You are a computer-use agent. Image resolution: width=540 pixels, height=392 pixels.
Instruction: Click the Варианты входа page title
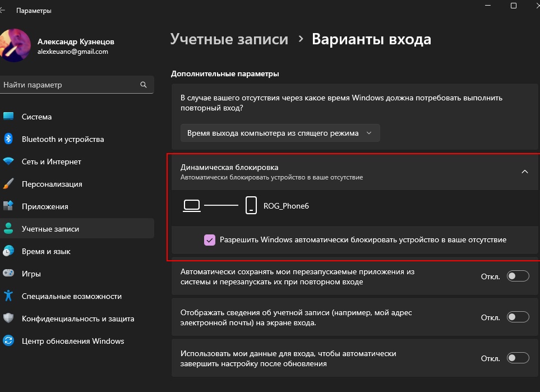[x=371, y=39]
